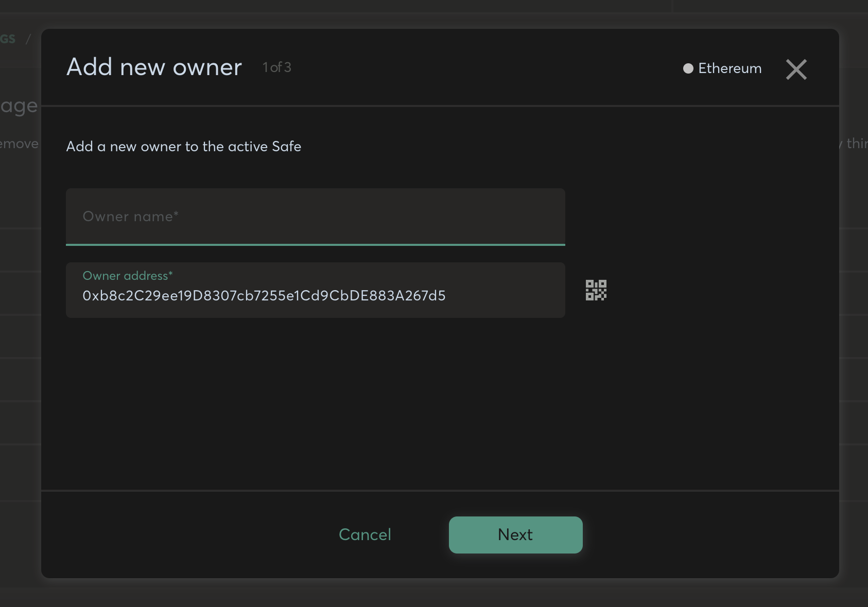Screen dimensions: 868x607
Task: Click the '1 of 3' step indicator
Action: click(276, 67)
